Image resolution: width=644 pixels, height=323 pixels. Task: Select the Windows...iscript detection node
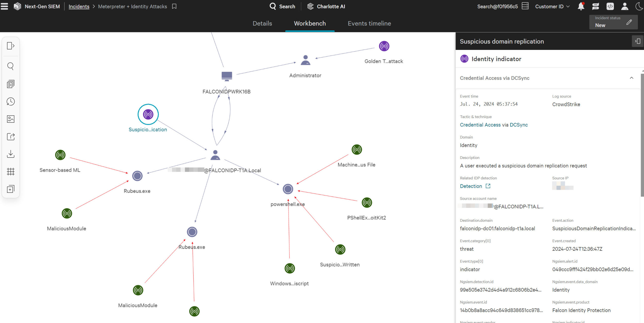(290, 268)
